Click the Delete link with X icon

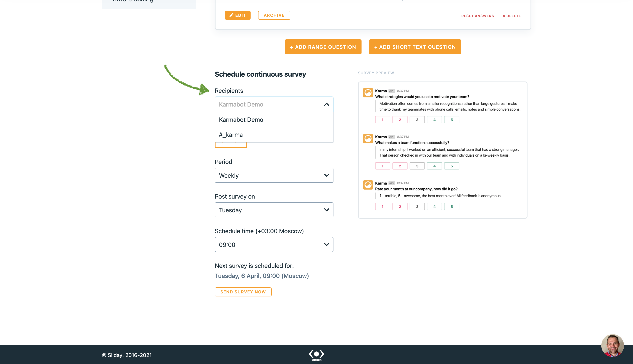(x=511, y=16)
